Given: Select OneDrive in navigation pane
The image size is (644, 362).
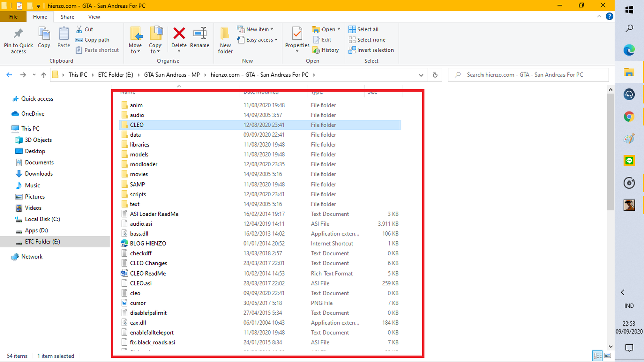Looking at the screenshot, I should click(33, 114).
